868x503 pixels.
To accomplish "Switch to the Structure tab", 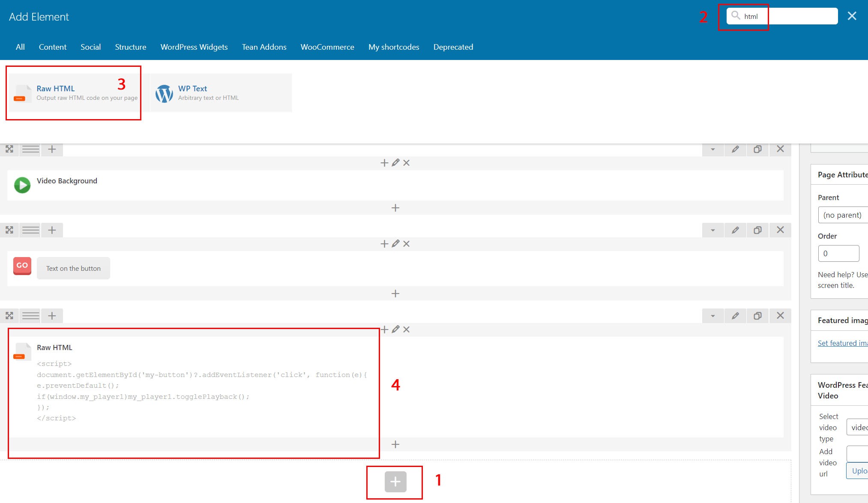I will (x=131, y=47).
